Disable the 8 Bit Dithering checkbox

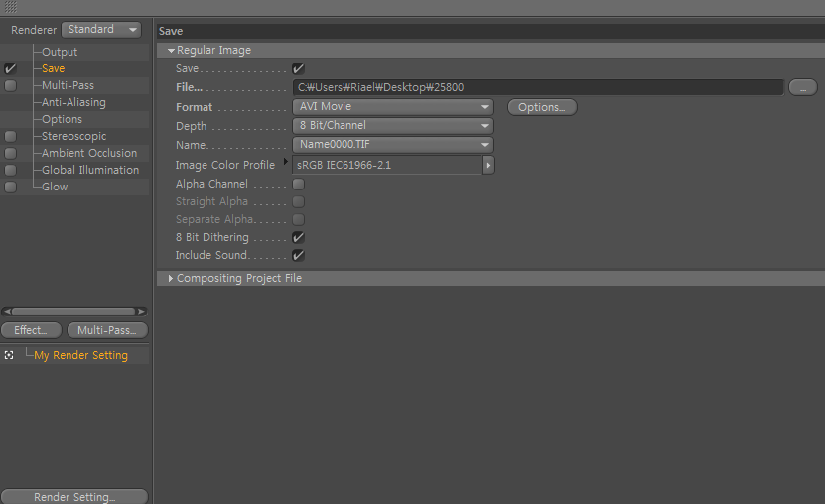298,238
